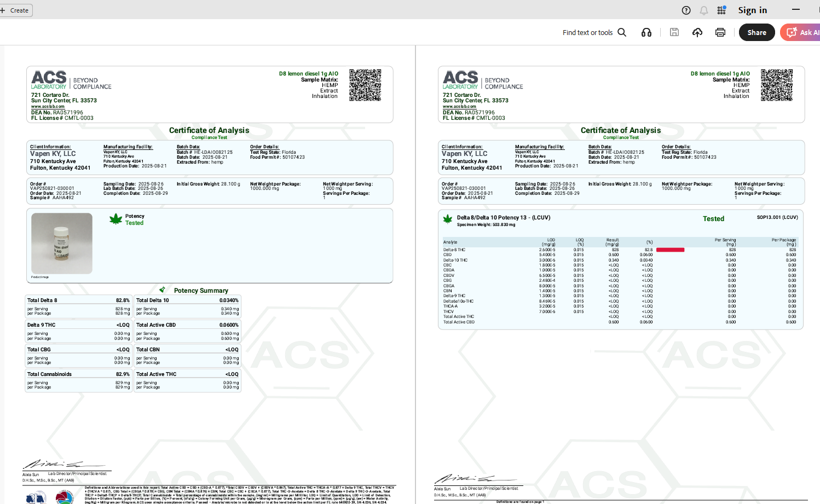Open the Help question mark icon
The width and height of the screenshot is (820, 504).
[686, 10]
